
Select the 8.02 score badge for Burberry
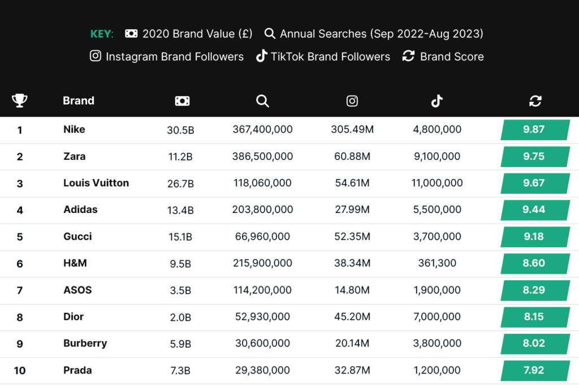coord(535,343)
